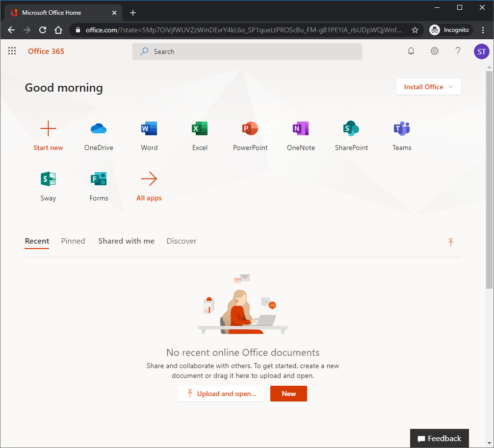Open the Excel app icon
The height and width of the screenshot is (448, 494).
[x=200, y=129]
